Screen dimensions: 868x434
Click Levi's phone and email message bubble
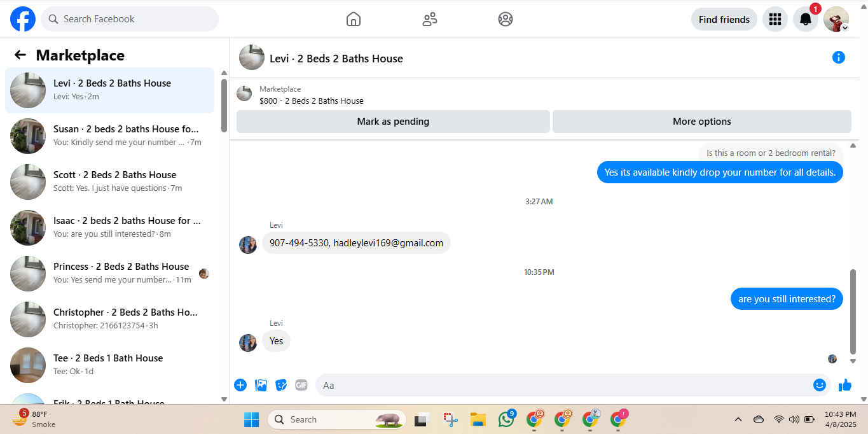356,243
